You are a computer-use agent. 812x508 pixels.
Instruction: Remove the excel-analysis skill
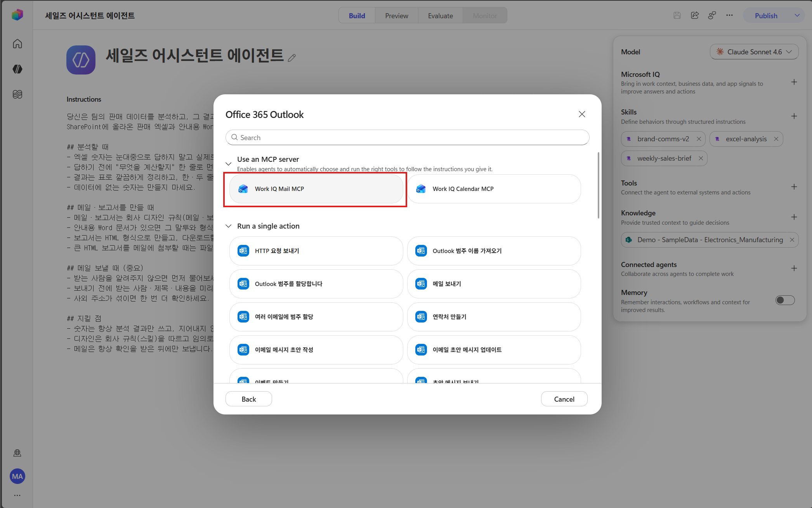tap(776, 139)
